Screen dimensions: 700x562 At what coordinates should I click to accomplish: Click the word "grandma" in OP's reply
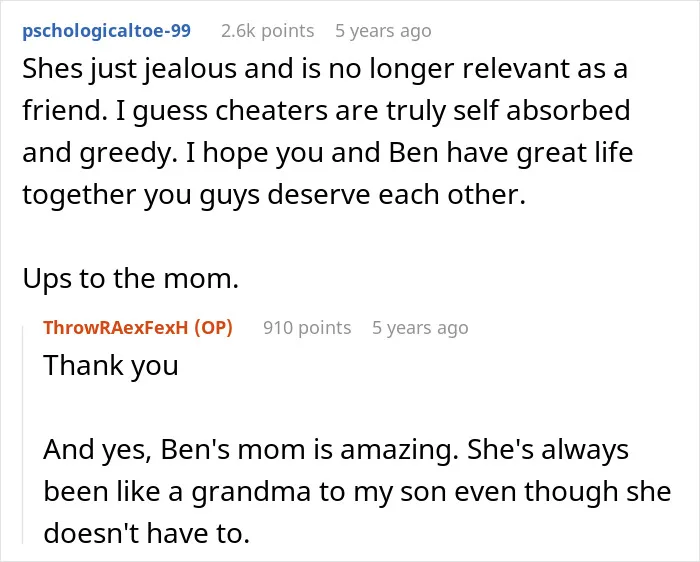point(251,492)
